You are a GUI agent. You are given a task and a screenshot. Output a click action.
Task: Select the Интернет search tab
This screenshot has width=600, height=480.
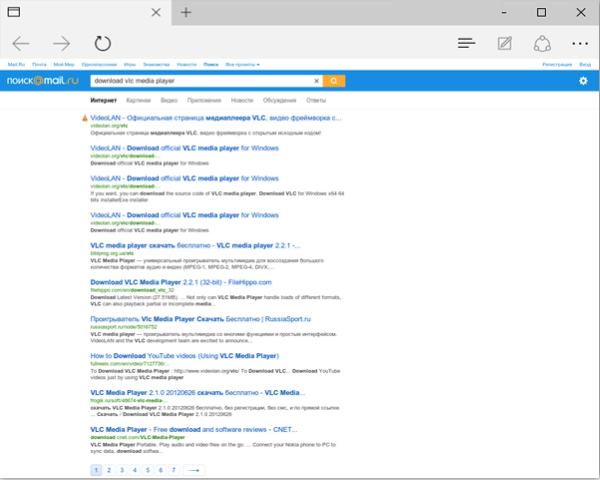point(103,100)
